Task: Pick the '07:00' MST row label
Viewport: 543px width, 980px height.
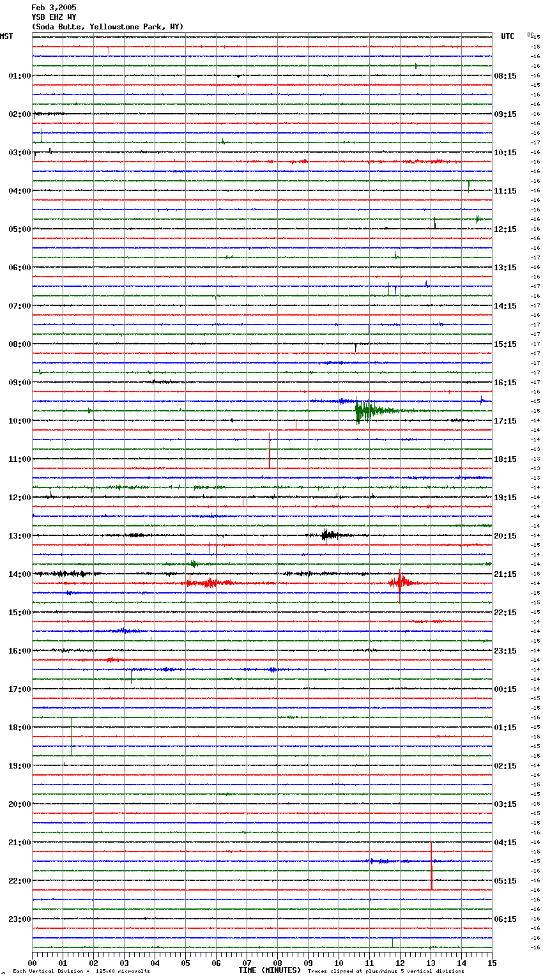Action: 20,306
